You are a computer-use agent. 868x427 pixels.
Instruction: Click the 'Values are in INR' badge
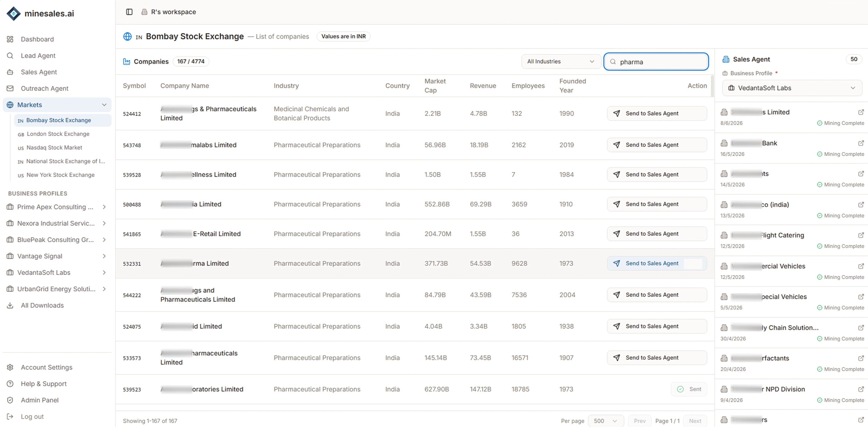tap(343, 36)
